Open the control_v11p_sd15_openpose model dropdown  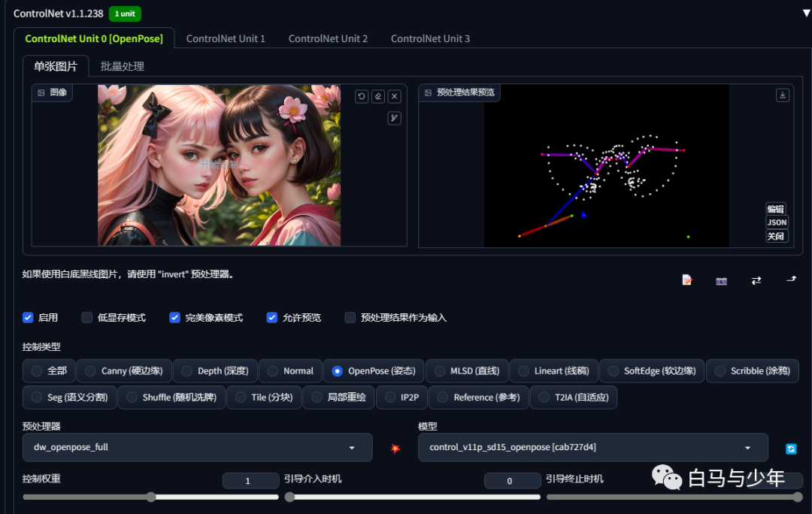[593, 447]
